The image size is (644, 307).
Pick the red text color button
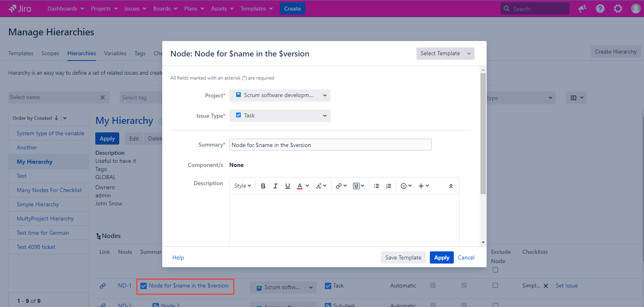coord(300,186)
